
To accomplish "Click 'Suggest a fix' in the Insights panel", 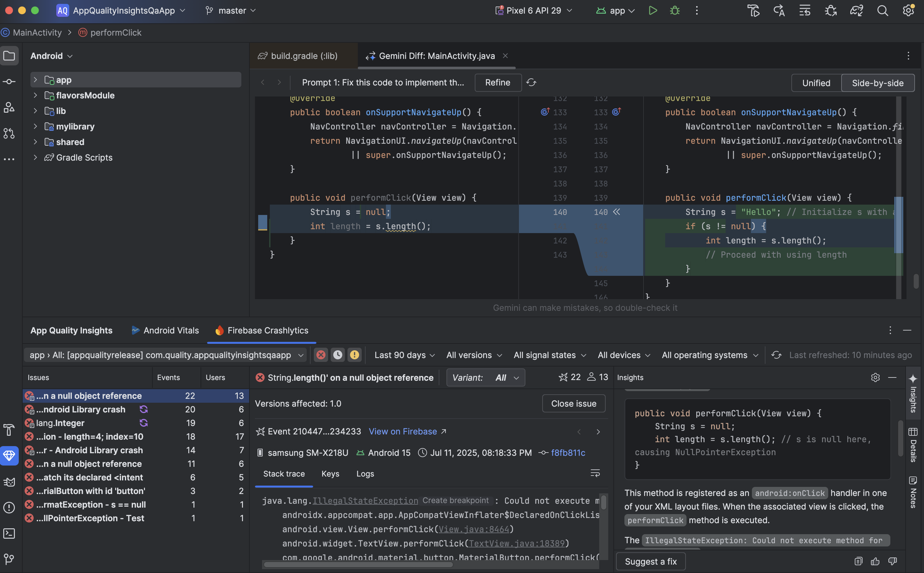I will pyautogui.click(x=650, y=561).
